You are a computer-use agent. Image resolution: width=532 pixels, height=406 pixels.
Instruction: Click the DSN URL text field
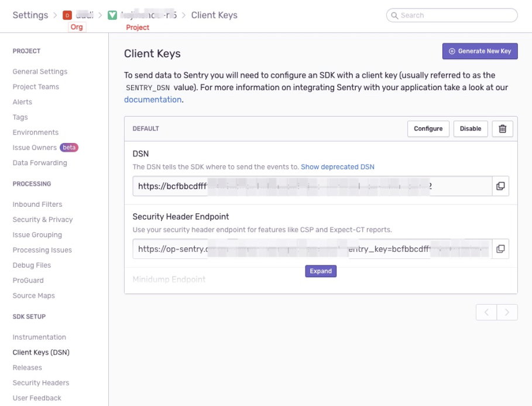click(312, 186)
